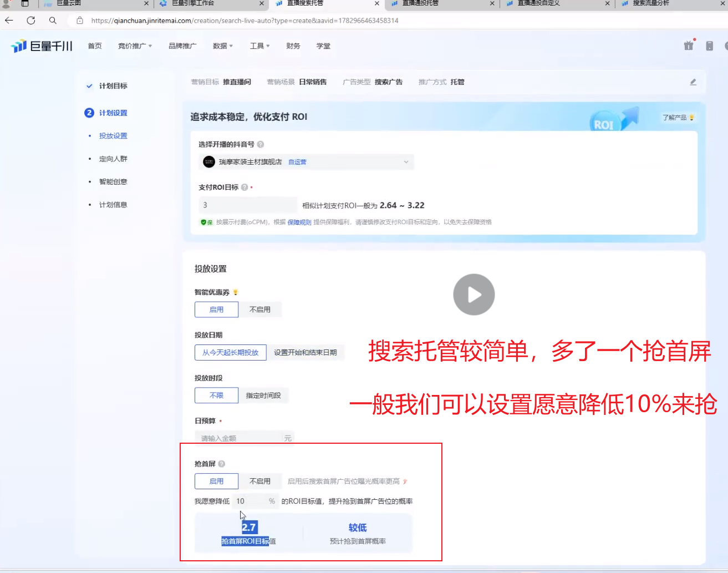
Task: Choose 设置开始和结束日期 option
Action: point(305,352)
